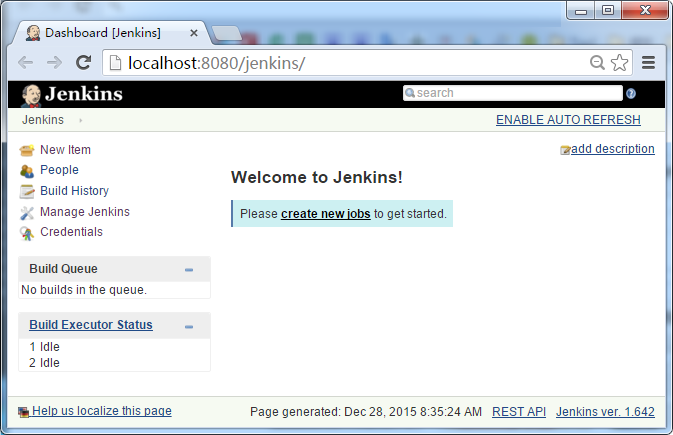Minimize the browser window
Image resolution: width=673 pixels, height=435 pixels.
tap(581, 10)
